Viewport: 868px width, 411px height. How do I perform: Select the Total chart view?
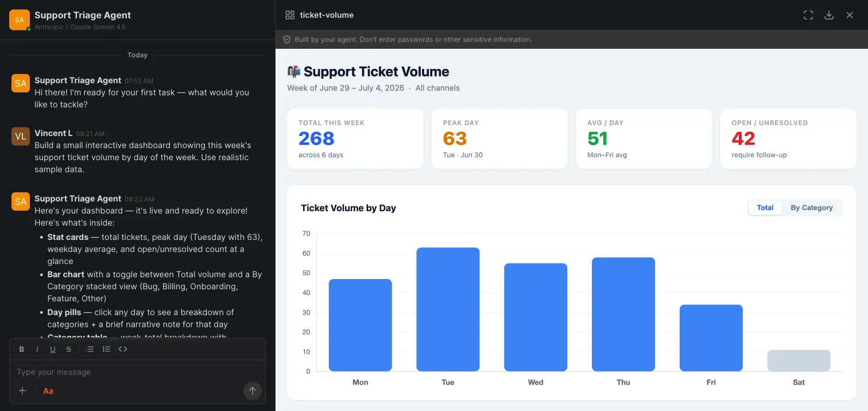click(765, 208)
